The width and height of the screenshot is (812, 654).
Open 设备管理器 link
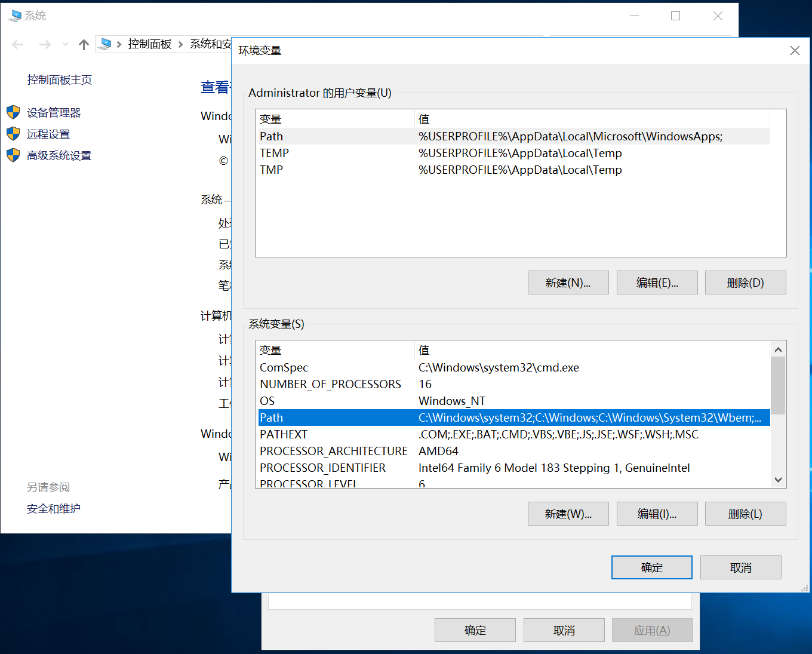54,112
